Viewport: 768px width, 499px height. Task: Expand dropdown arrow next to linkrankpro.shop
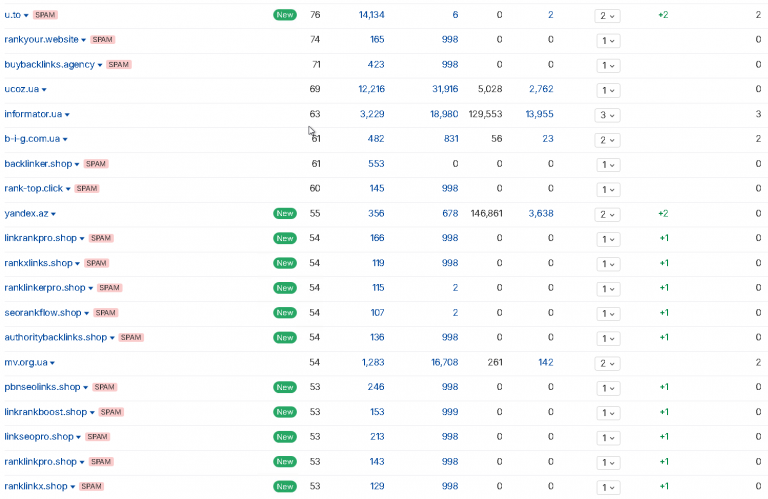82,238
